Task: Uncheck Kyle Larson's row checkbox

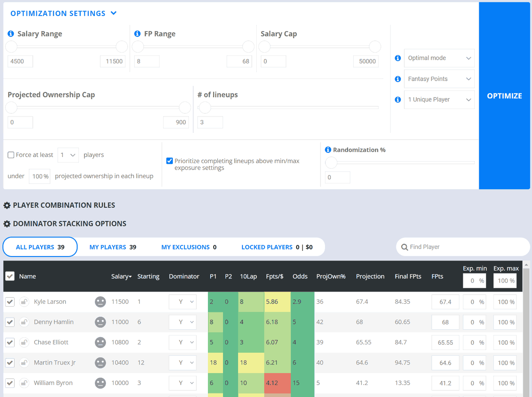Action: (10, 302)
